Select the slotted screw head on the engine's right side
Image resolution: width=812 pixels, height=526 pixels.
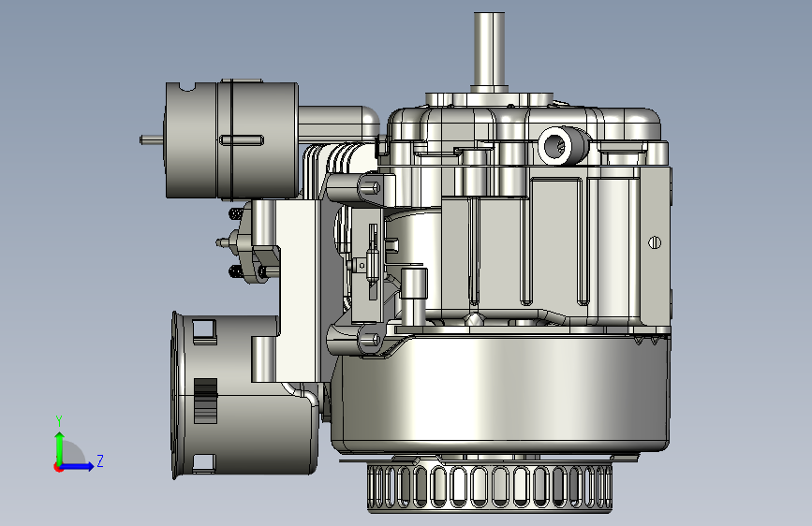coord(655,242)
